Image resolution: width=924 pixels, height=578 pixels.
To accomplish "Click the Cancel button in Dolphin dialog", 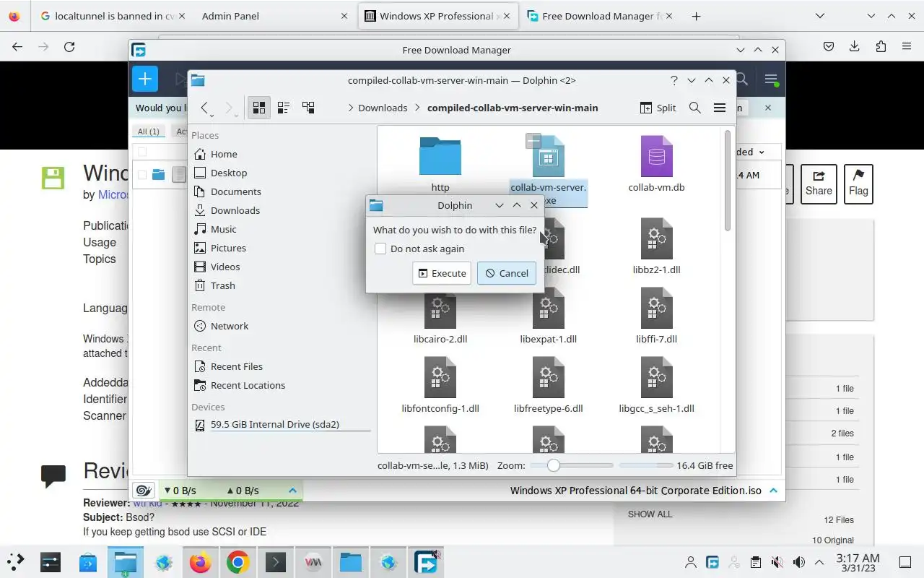I will click(x=506, y=273).
